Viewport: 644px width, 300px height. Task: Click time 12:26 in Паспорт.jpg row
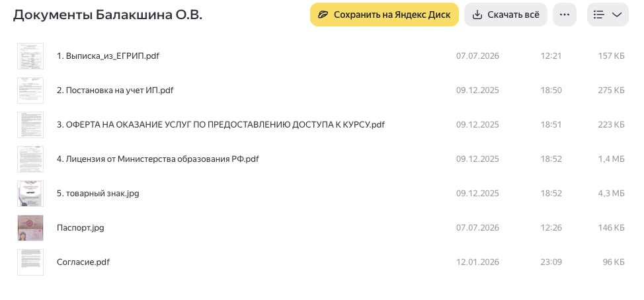pos(551,228)
